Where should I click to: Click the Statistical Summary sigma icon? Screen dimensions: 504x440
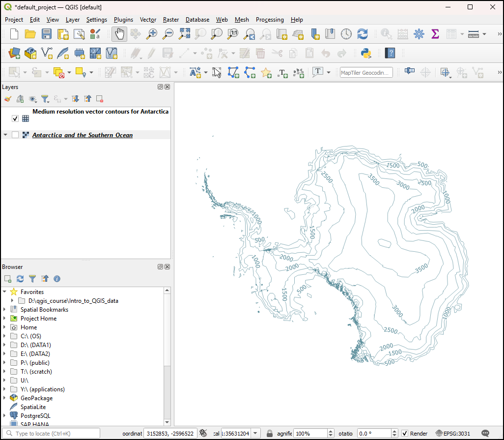coord(435,34)
